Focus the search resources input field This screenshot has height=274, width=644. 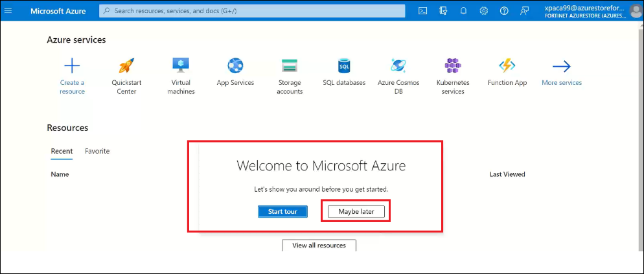point(252,11)
